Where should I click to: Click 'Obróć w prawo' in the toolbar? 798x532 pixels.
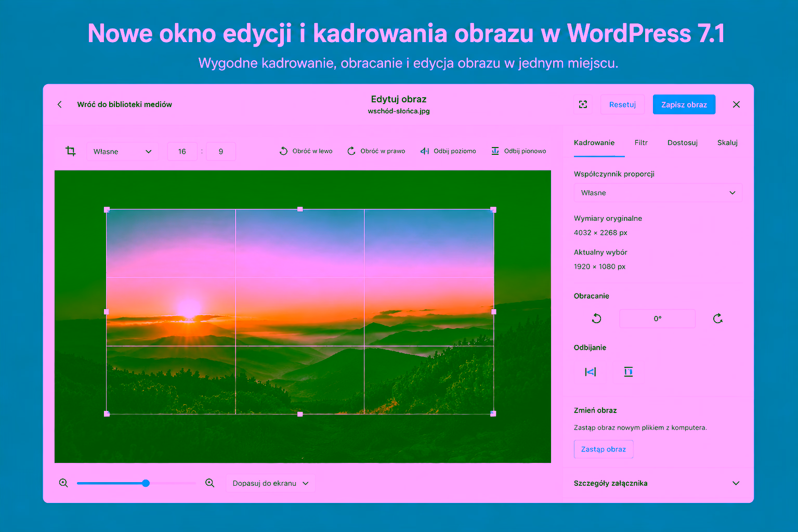376,151
